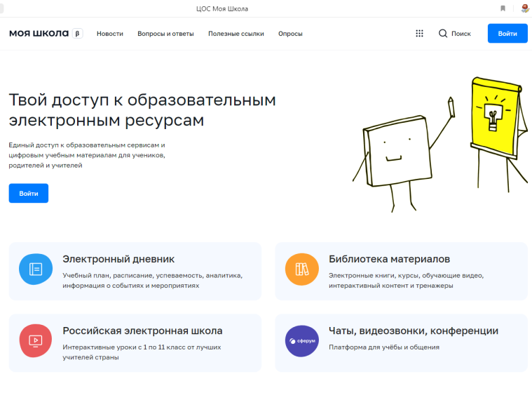Viewport: 532px width, 400px height.
Task: Open the Российская электронная школа card title
Action: pos(142,331)
